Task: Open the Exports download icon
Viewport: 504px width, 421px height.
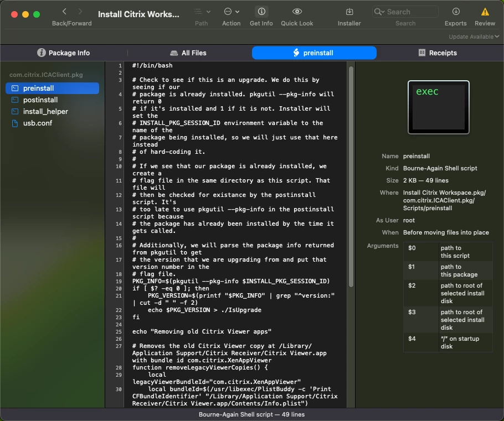Action: [455, 12]
